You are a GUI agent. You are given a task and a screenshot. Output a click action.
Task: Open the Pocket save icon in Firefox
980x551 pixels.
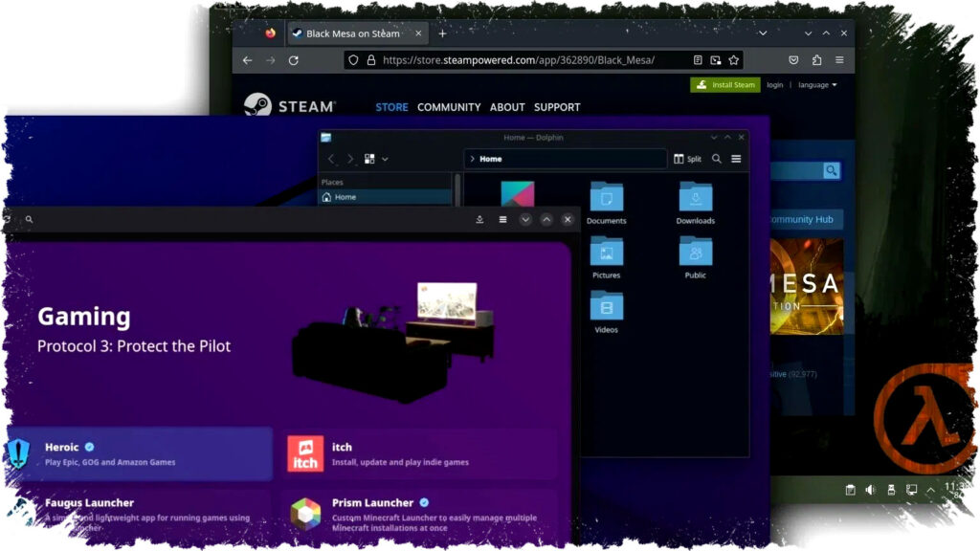pos(793,60)
